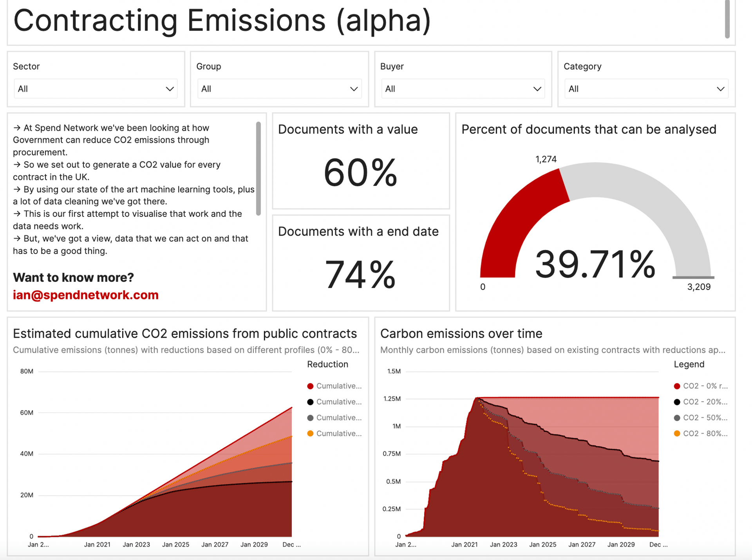Expand the Category filter dropdown
Viewport: 752px width, 560px height.
click(646, 89)
